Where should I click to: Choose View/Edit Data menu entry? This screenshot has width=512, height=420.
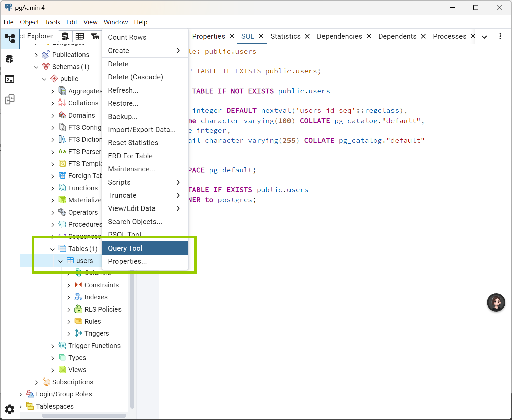[145, 208]
